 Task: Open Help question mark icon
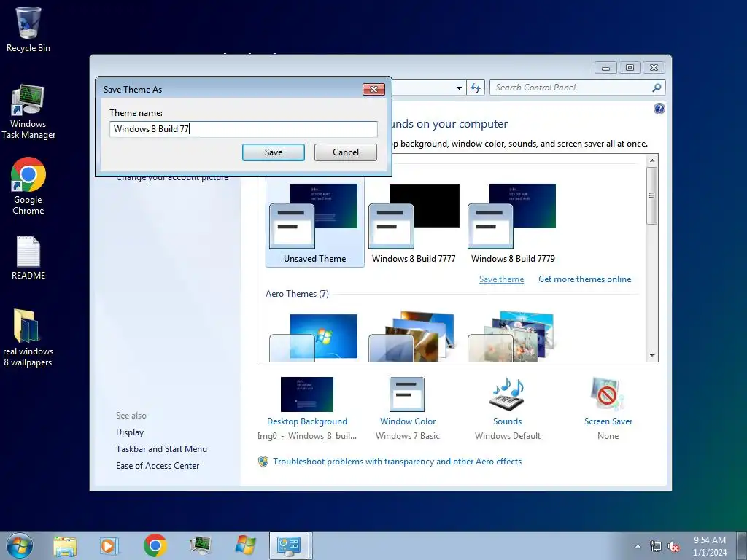click(x=659, y=109)
